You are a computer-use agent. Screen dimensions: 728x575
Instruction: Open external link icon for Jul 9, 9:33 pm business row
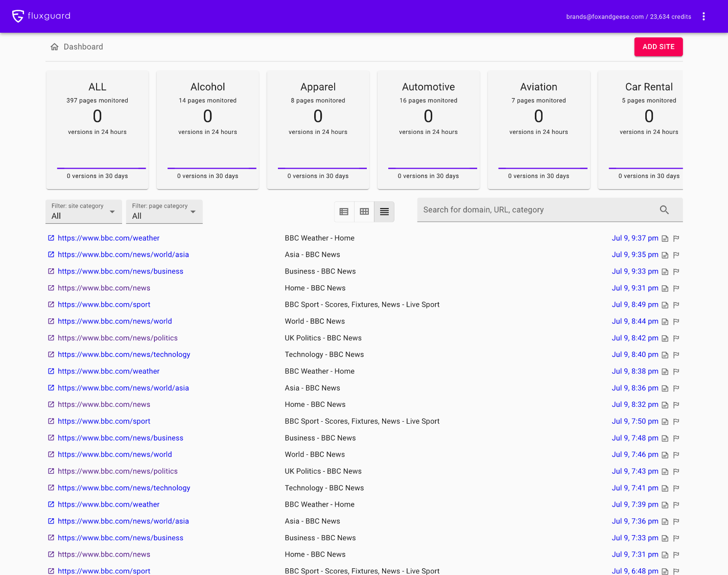[51, 271]
